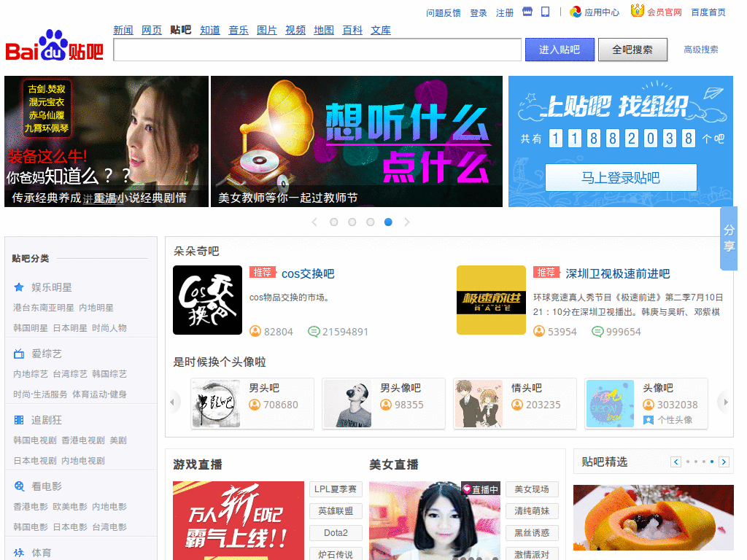Click the 注册 link
This screenshot has width=747, height=560.
[x=505, y=13]
